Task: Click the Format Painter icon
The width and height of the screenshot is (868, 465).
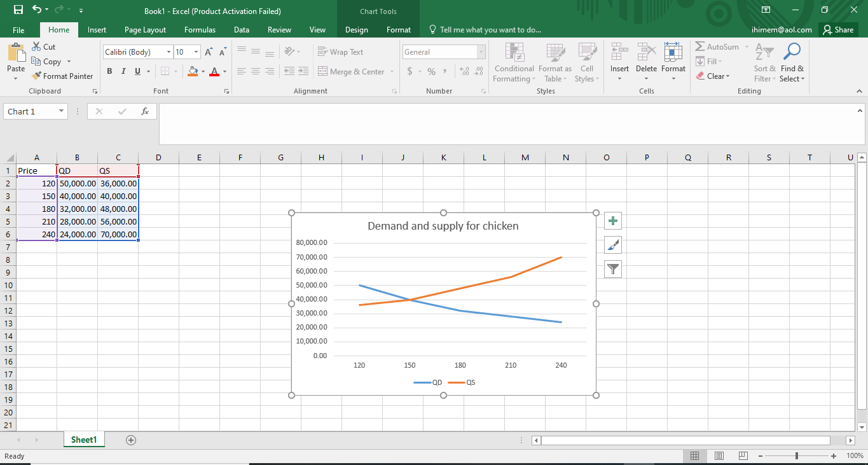Action: coord(62,76)
